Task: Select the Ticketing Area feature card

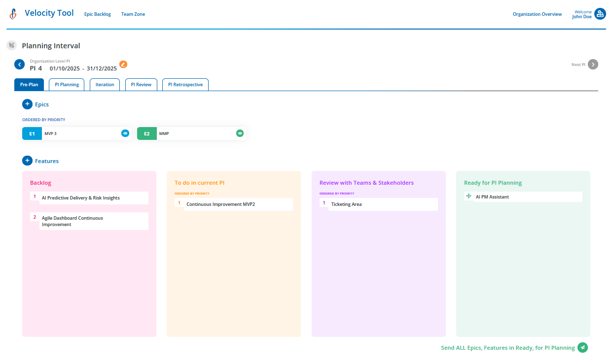Action: [378, 204]
